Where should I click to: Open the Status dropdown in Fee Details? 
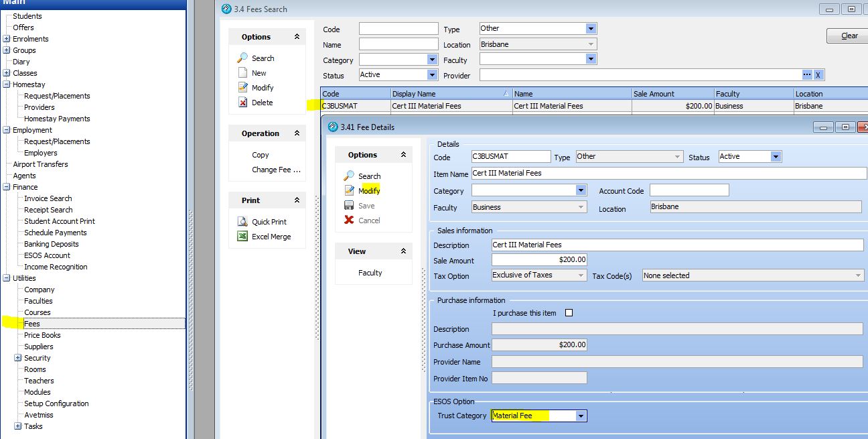point(776,157)
